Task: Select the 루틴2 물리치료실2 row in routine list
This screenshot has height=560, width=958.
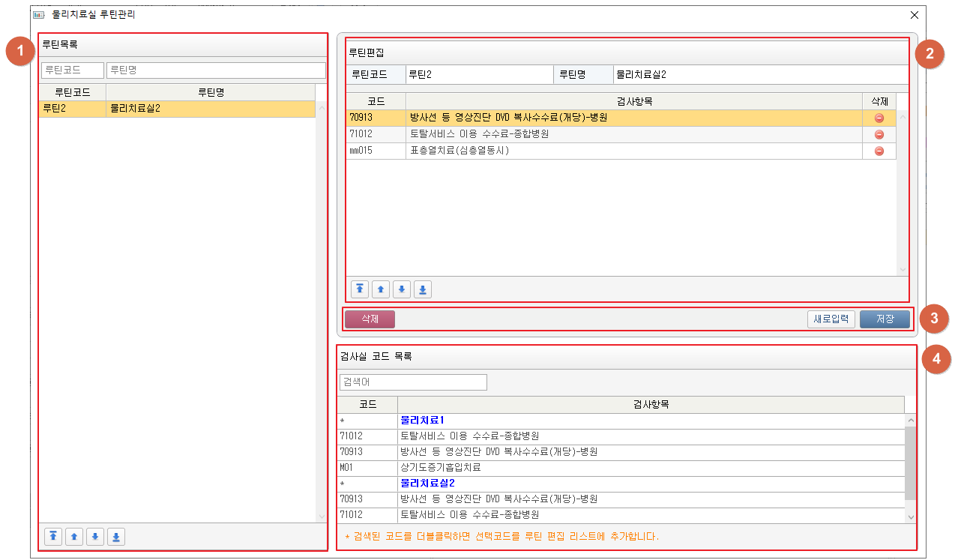Action: 177,109
